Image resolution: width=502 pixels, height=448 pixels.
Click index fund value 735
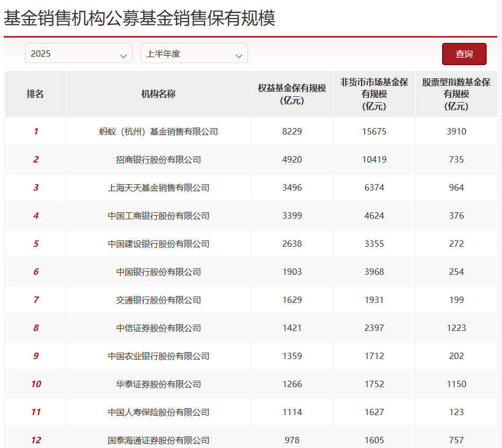456,159
